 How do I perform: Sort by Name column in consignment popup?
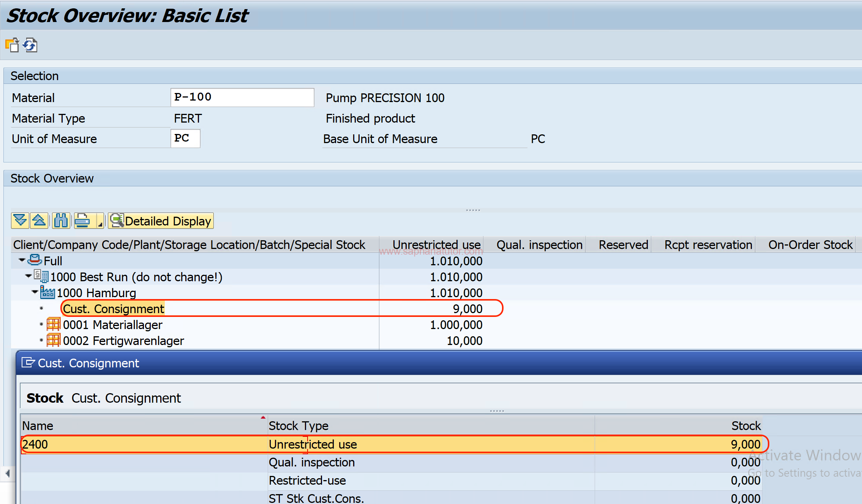(144, 426)
